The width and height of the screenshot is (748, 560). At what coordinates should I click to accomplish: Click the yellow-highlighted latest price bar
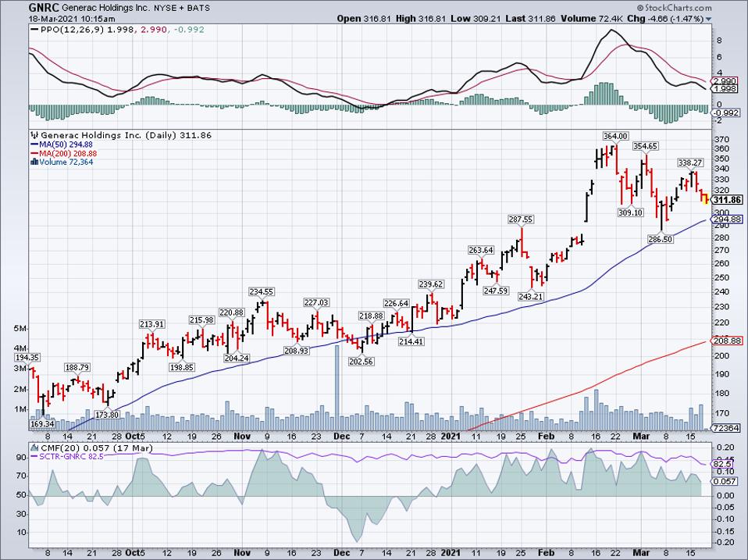[x=706, y=199]
